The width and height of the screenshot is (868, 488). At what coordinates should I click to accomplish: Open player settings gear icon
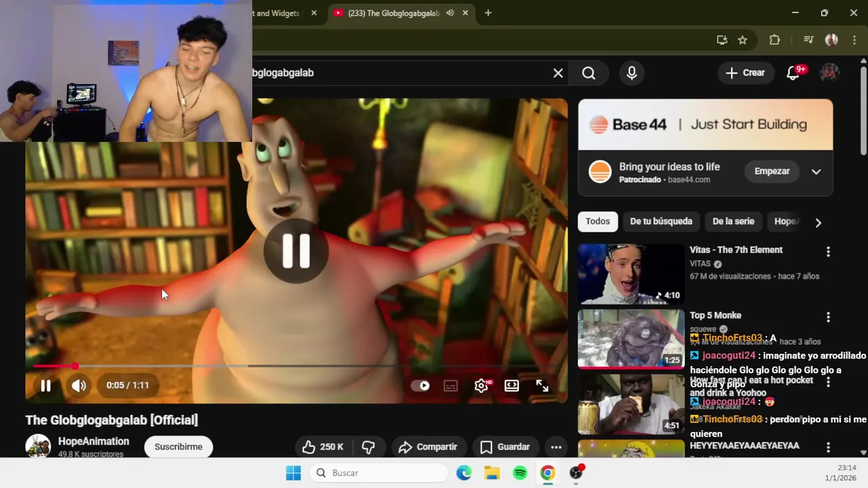click(481, 386)
